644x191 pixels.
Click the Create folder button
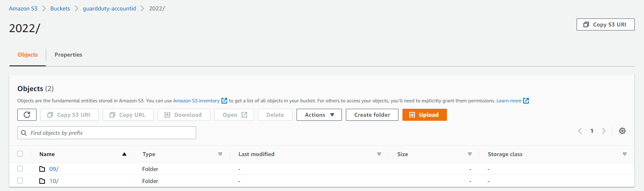pos(372,115)
